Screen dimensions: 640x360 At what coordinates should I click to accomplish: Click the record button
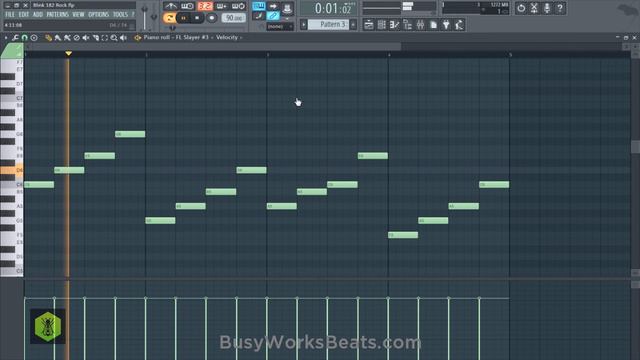[211, 18]
